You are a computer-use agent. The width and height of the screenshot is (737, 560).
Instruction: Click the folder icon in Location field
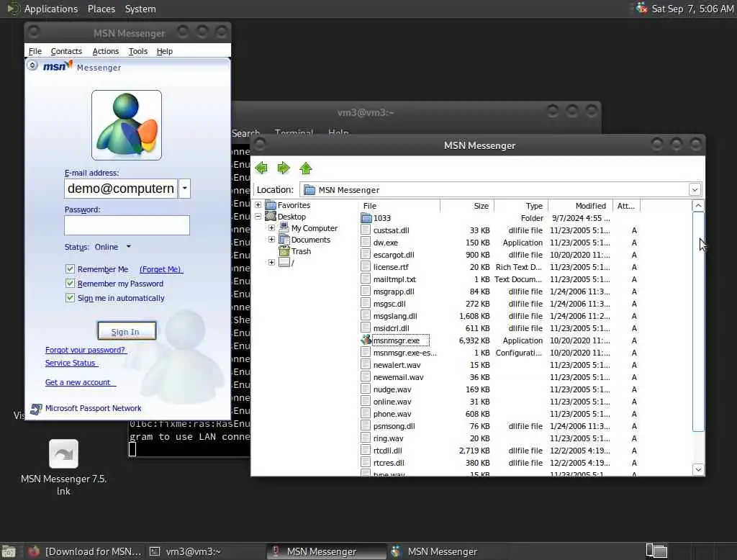pos(309,189)
